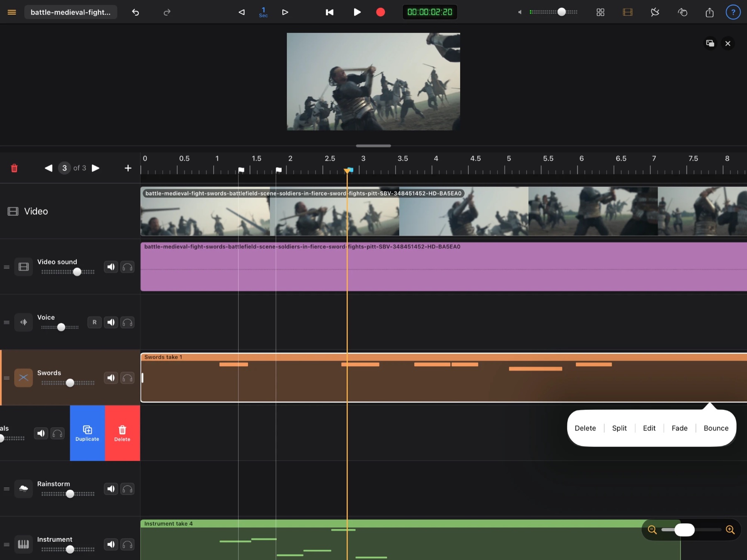Redo the last action
This screenshot has width=747, height=560.
[x=167, y=12]
